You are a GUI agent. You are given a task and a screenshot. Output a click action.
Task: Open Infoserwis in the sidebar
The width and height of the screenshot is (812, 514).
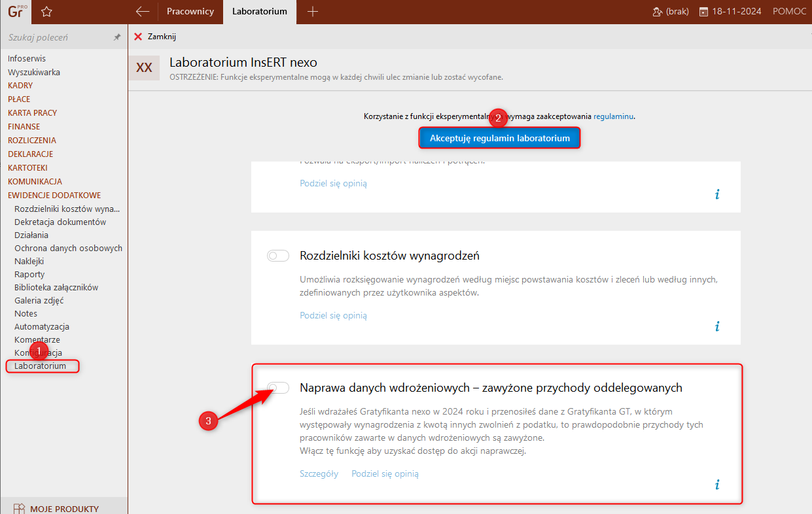[x=27, y=58]
